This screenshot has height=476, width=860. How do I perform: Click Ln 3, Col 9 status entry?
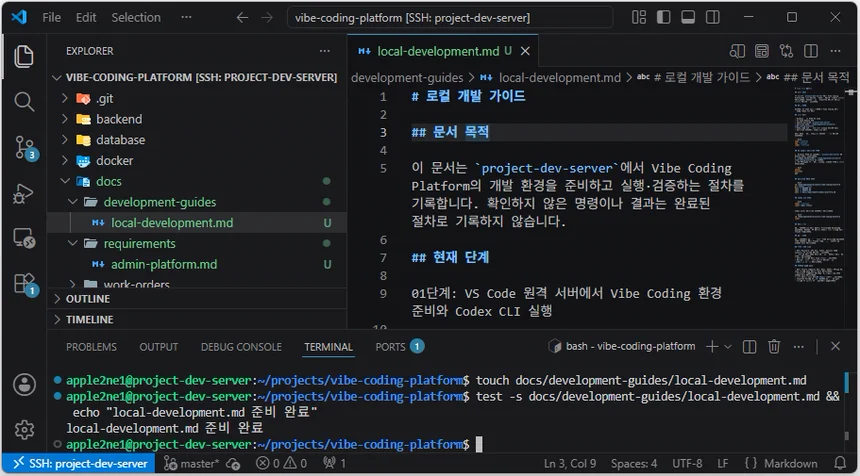[570, 464]
